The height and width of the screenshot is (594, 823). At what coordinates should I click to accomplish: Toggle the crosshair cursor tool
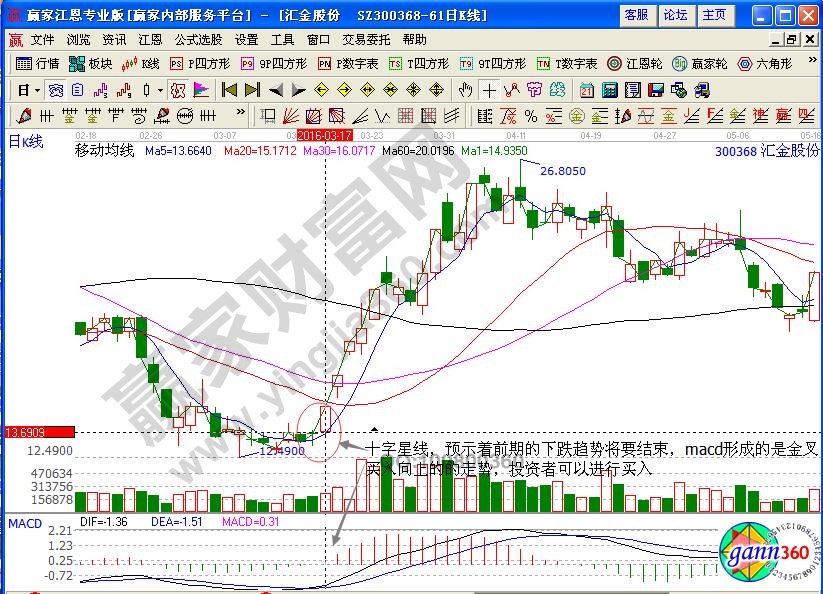[488, 89]
